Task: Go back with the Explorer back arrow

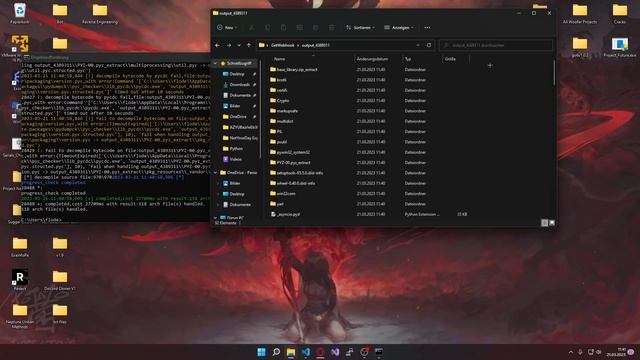Action: 217,45
